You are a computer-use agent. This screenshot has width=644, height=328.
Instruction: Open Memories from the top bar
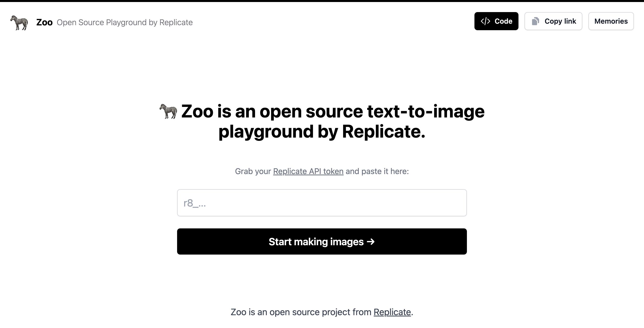click(611, 21)
